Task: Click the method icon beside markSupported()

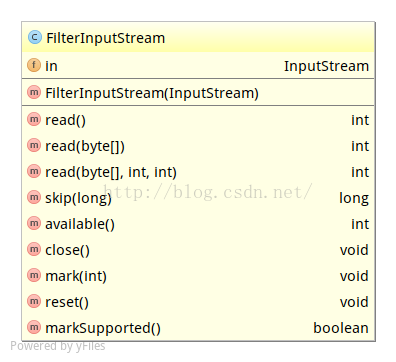Action: coord(34,327)
